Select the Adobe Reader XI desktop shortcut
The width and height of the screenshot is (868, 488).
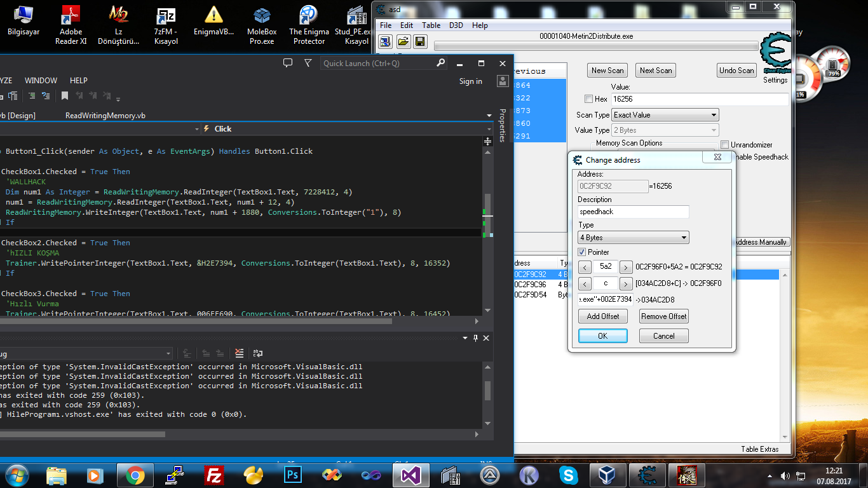pos(71,25)
